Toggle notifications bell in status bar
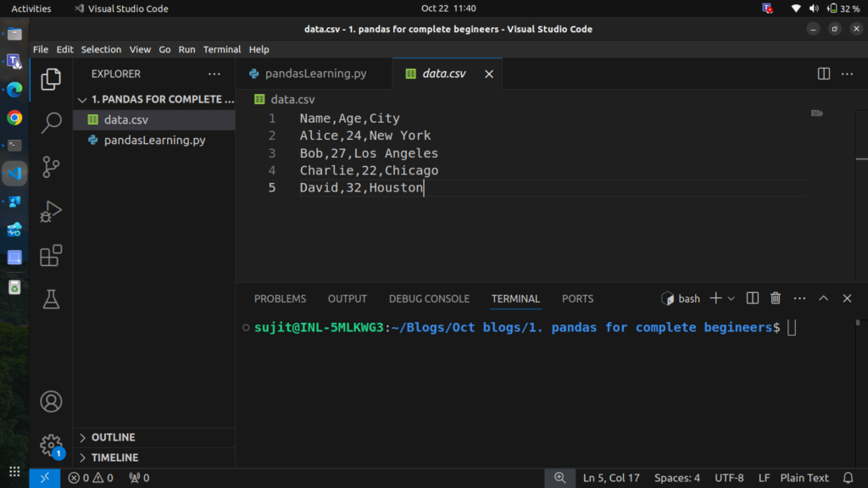This screenshot has height=488, width=868. (x=848, y=478)
